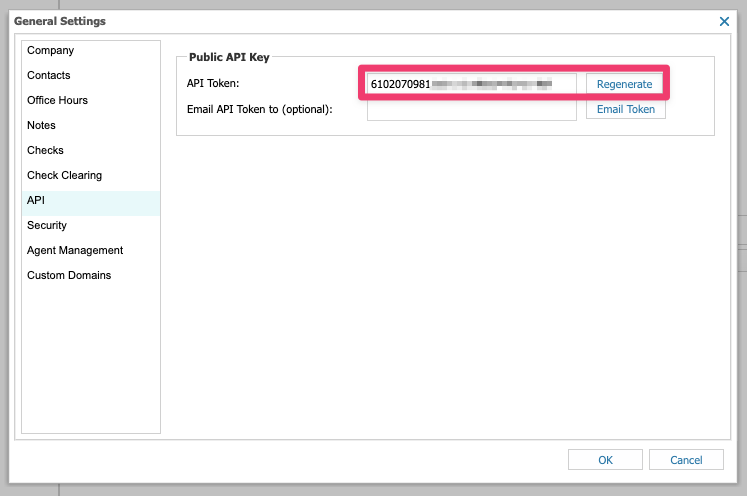The height and width of the screenshot is (496, 747).
Task: Click the General Settings title text
Action: pyautogui.click(x=60, y=21)
